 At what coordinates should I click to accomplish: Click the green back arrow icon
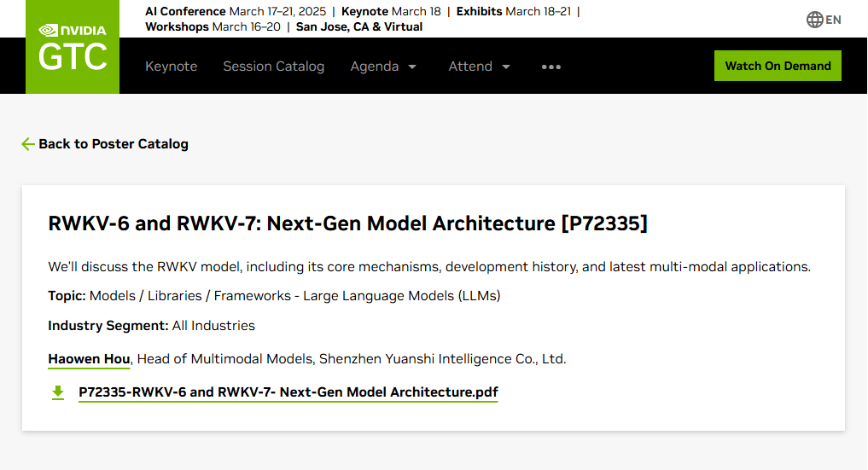[27, 144]
